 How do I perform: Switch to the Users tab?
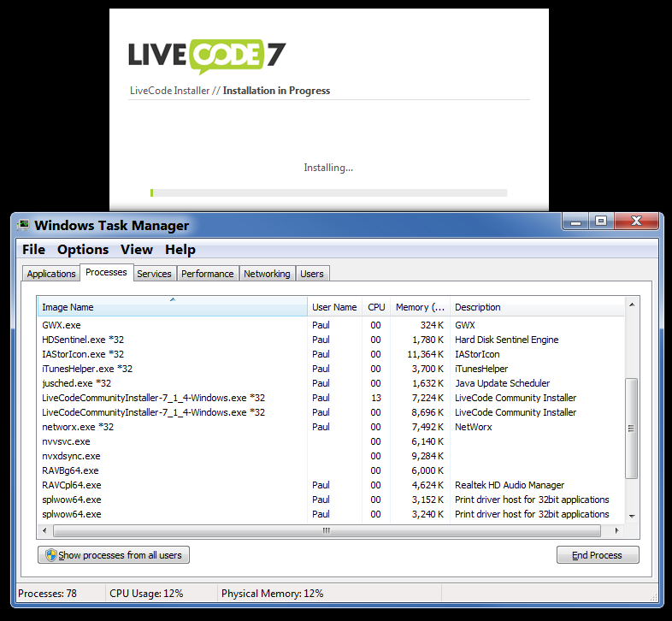[312, 274]
